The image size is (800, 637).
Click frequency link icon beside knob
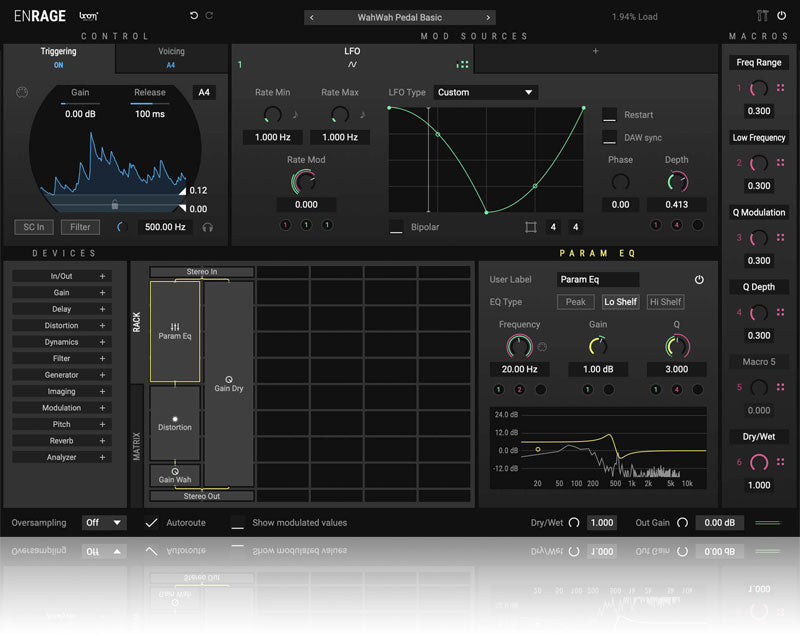[542, 347]
